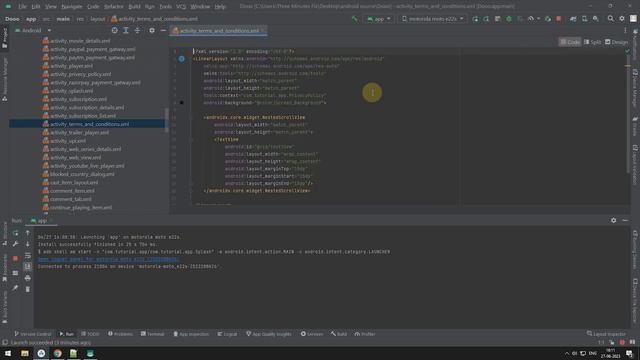This screenshot has height=360, width=640.
Task: Open the Build menu
Action: (134, 7)
